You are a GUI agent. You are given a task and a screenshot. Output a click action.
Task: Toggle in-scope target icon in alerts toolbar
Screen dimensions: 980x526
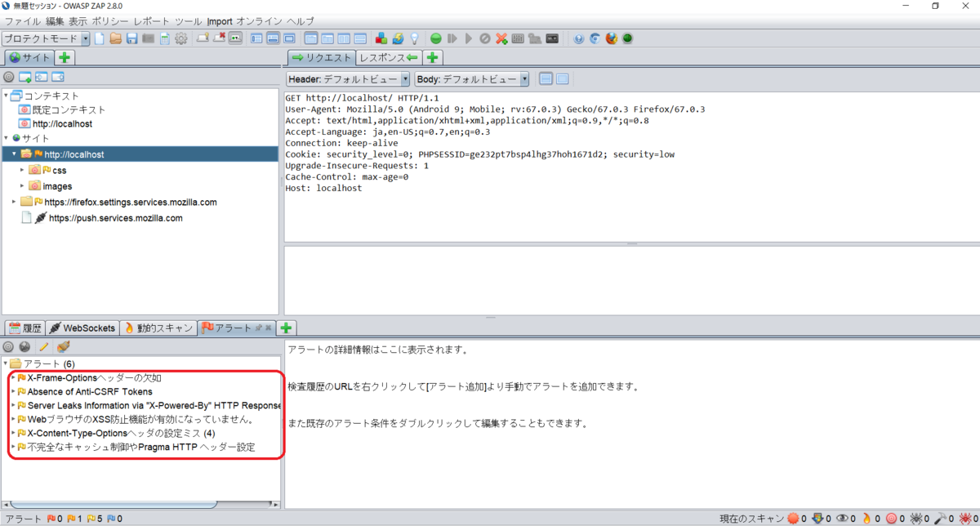[8, 346]
